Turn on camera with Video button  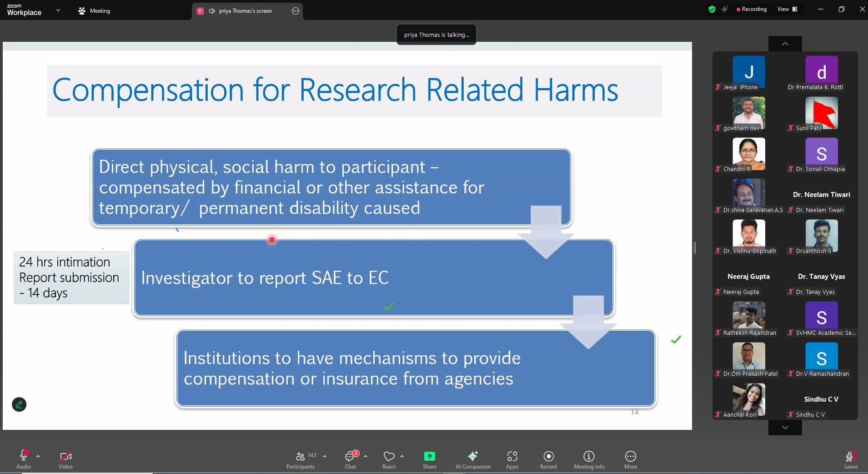click(x=65, y=459)
